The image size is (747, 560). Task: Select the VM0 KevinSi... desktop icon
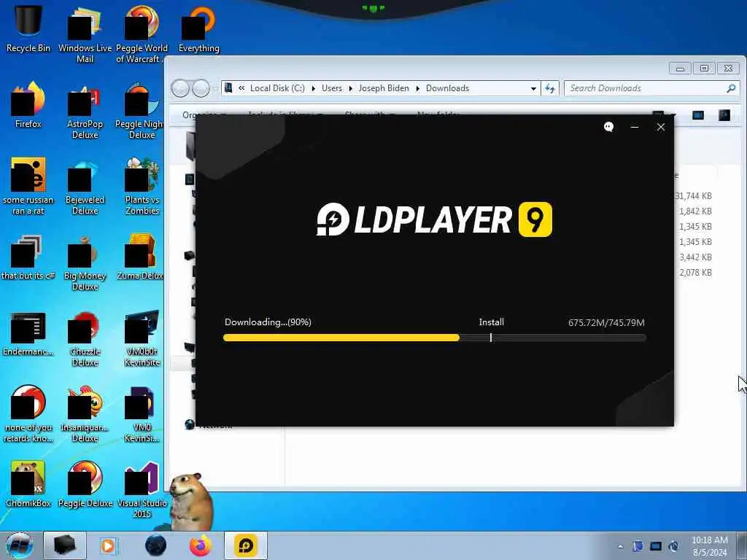pyautogui.click(x=142, y=414)
